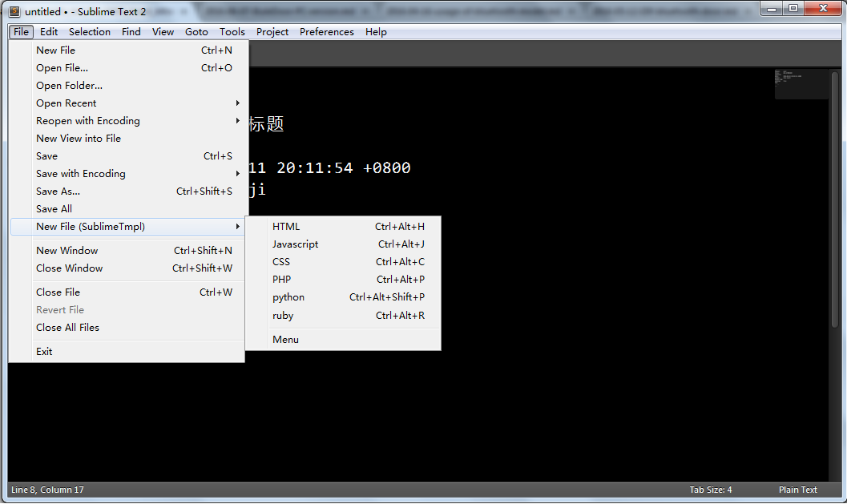Click the Sublime Text app icon in title bar

(14, 10)
